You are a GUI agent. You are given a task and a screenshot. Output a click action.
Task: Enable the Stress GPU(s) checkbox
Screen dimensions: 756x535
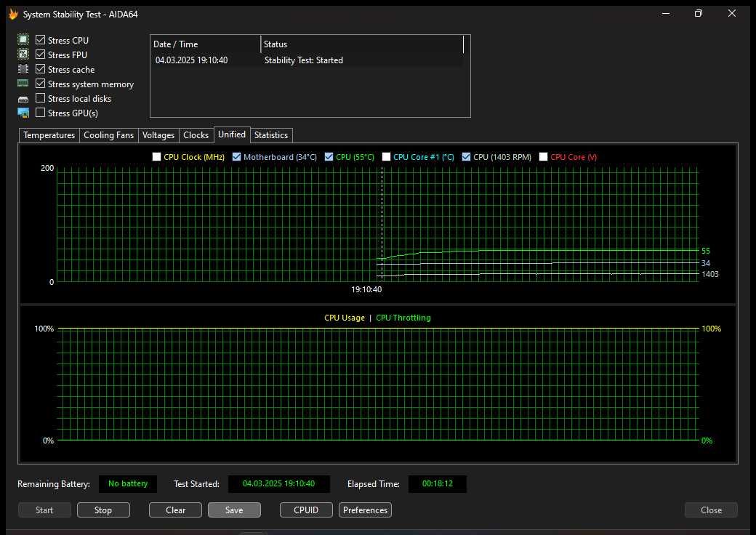(41, 112)
